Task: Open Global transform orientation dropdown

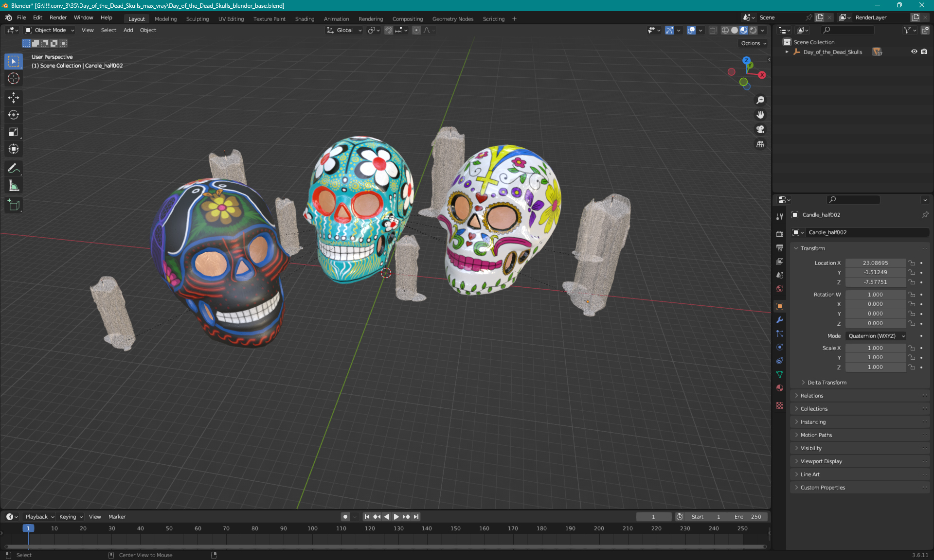Action: tap(344, 30)
